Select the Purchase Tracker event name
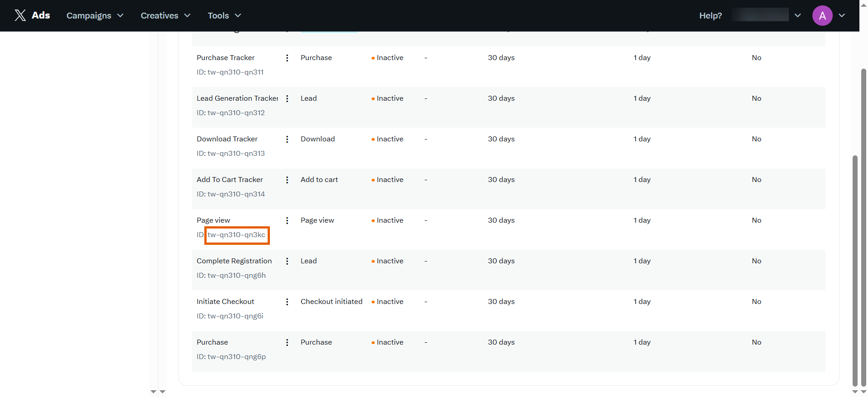868x397 pixels. 226,58
